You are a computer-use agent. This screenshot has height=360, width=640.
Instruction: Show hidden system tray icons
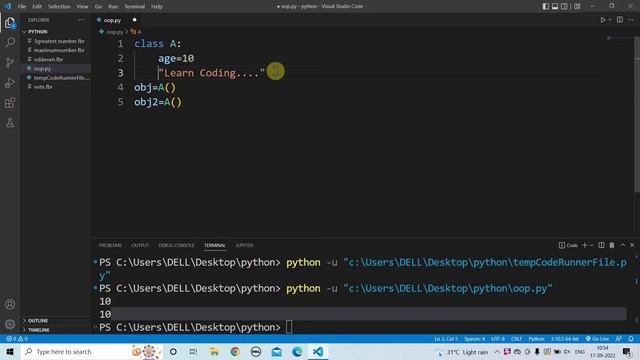coord(497,351)
